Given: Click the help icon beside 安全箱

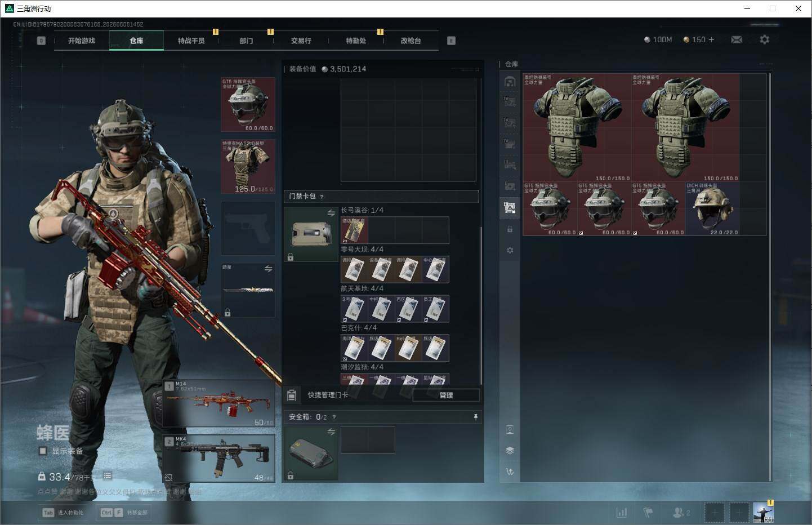Looking at the screenshot, I should [334, 417].
